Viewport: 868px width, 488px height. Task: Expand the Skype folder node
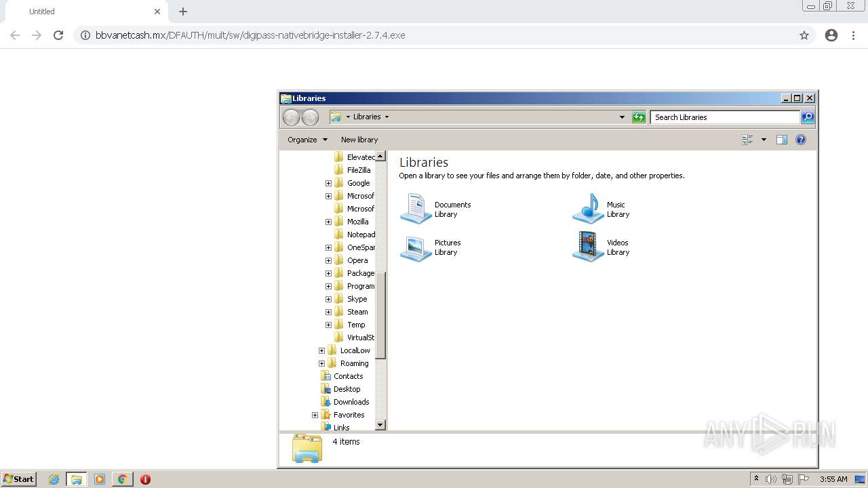[x=328, y=299]
